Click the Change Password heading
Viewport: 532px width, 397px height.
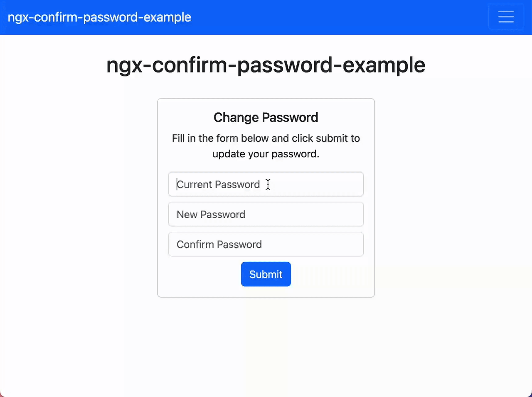(266, 117)
